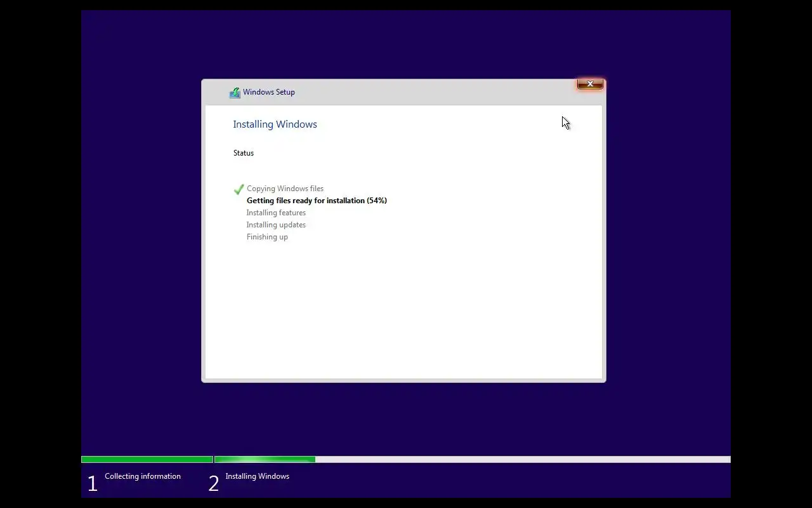812x508 pixels.
Task: Click the stage number 1 at bottom
Action: (x=93, y=484)
